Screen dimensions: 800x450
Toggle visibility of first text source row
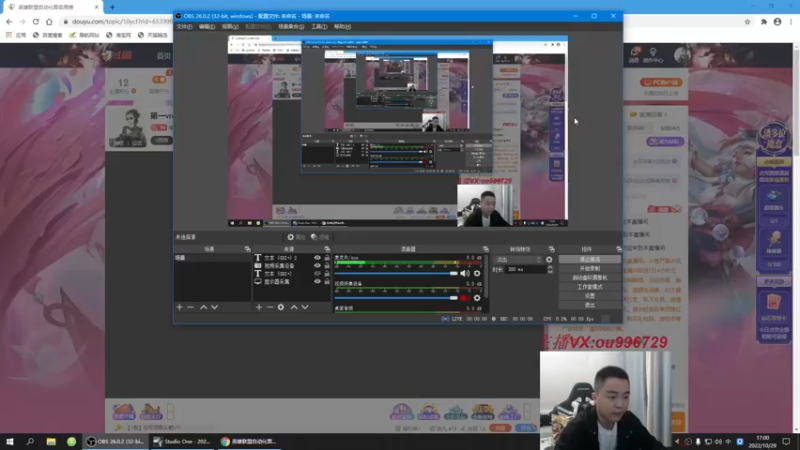tap(317, 258)
